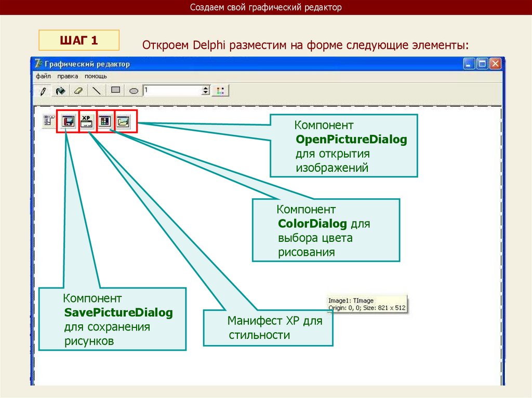532x398 pixels.
Task: Select the Rectangle shape tool
Action: tap(115, 90)
